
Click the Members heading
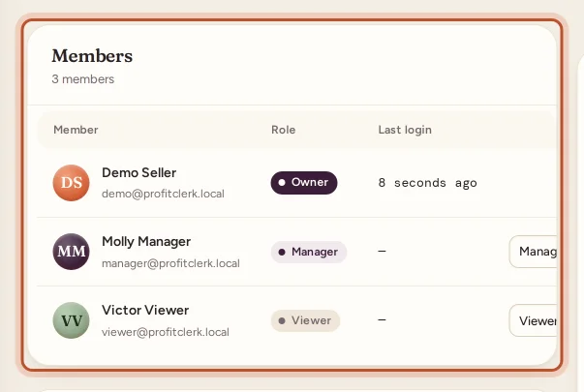(x=92, y=56)
